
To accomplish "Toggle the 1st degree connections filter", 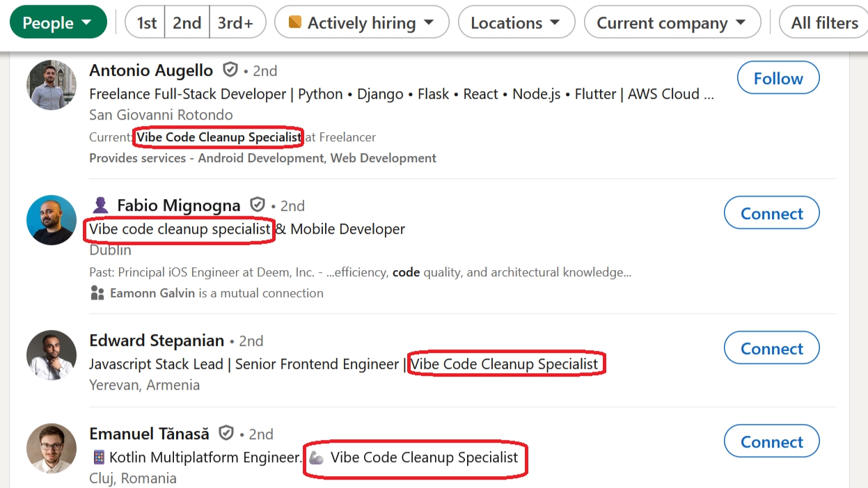I will point(145,22).
